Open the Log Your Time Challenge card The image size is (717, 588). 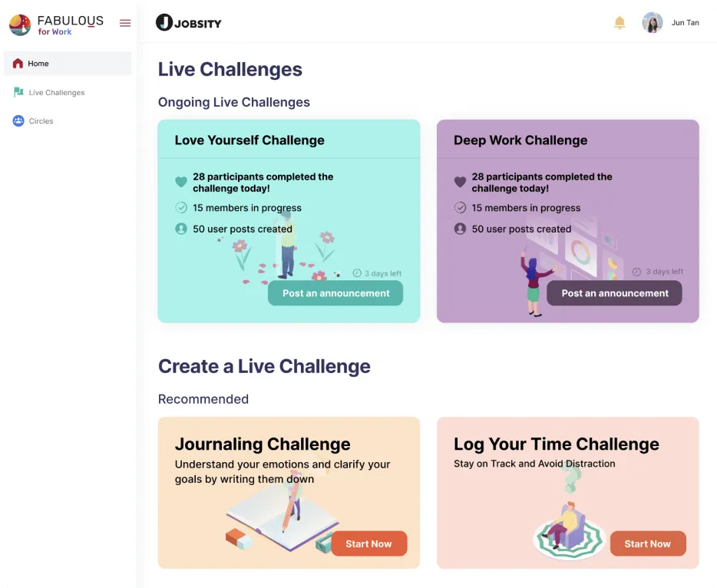pos(567,493)
